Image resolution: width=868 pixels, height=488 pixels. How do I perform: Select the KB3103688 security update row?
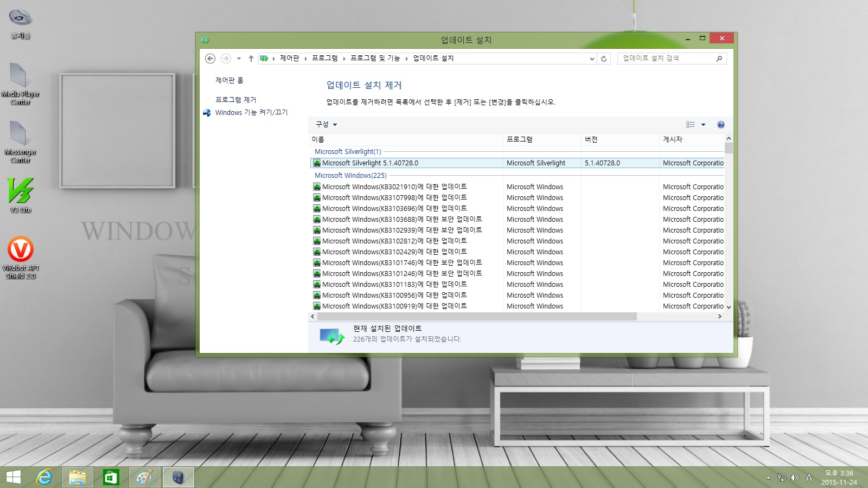[517, 220]
